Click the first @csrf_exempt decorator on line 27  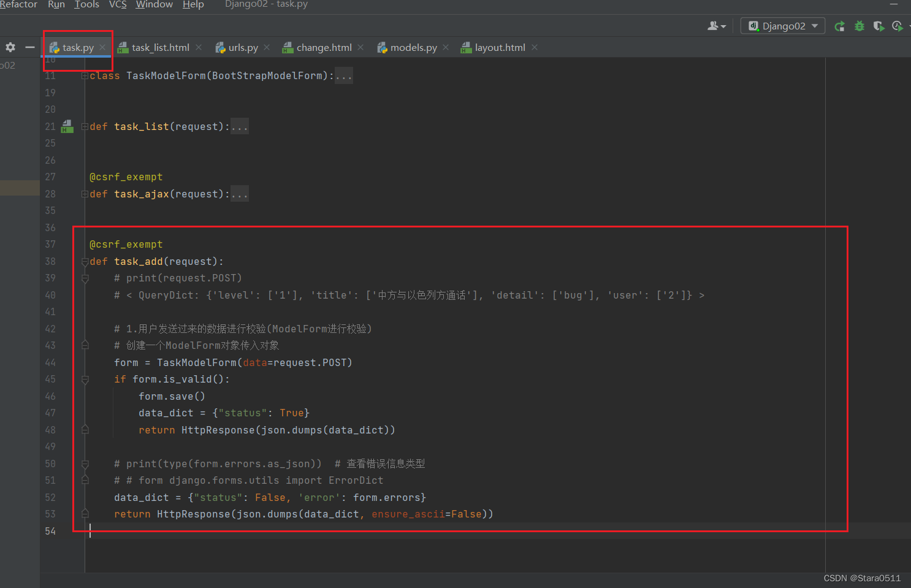(x=126, y=177)
